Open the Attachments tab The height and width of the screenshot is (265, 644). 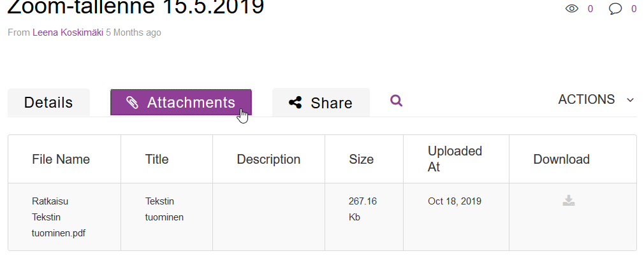point(180,103)
